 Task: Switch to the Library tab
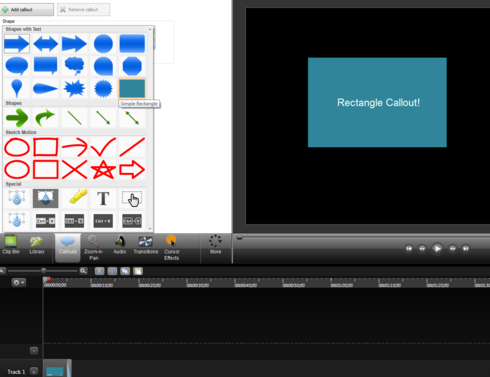click(x=37, y=245)
